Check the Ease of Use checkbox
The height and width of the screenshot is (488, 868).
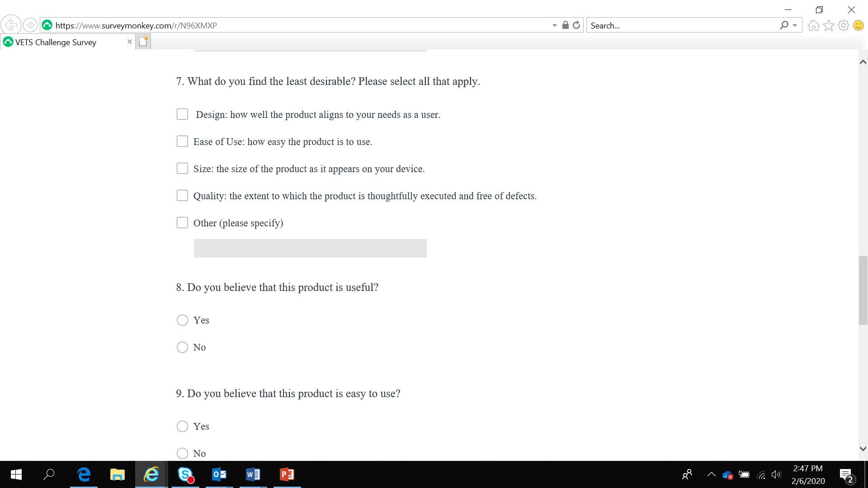[182, 141]
